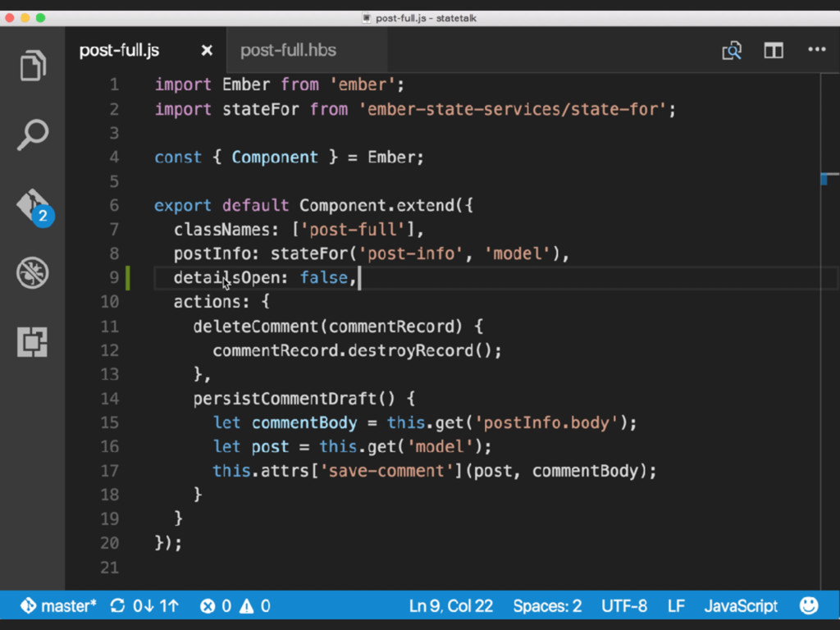Viewport: 840px width, 630px height.
Task: Click the word 'detailsOpen' on line 9
Action: 226,277
